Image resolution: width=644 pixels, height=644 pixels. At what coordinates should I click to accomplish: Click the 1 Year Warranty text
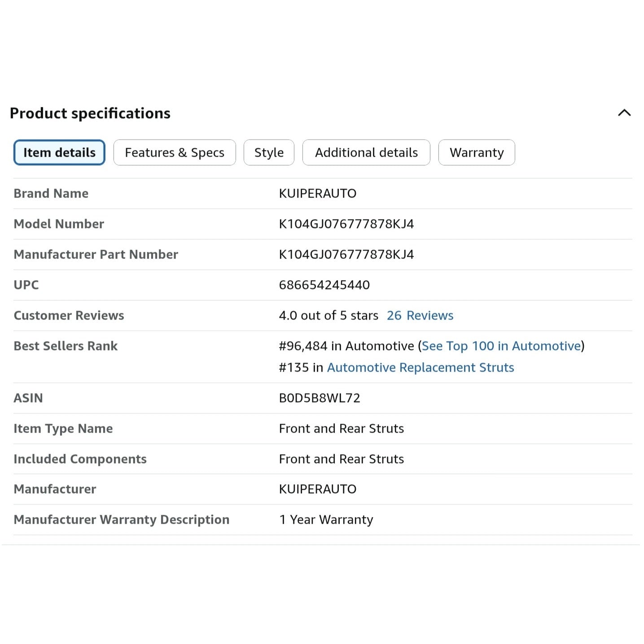click(x=326, y=520)
